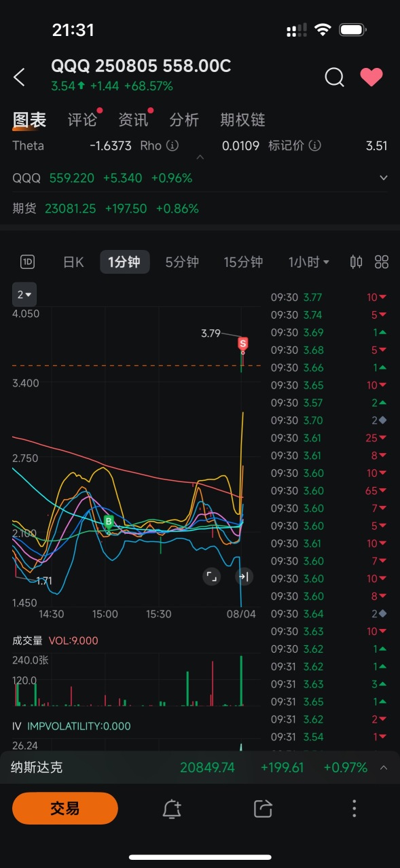Tap the orange 交易 button
Image resolution: width=400 pixels, height=868 pixels.
(x=65, y=808)
